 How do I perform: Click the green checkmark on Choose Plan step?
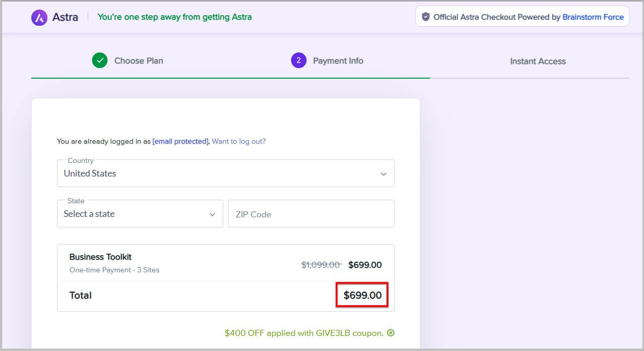point(99,60)
